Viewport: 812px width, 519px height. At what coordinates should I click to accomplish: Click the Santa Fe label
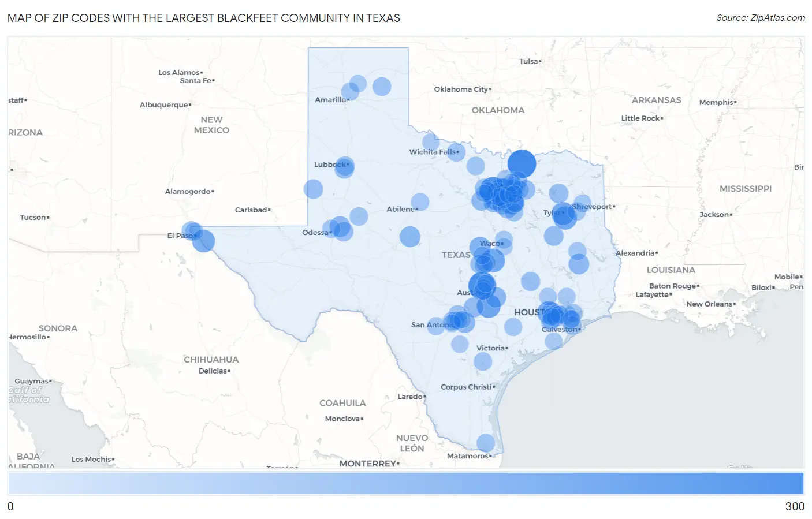pos(196,81)
